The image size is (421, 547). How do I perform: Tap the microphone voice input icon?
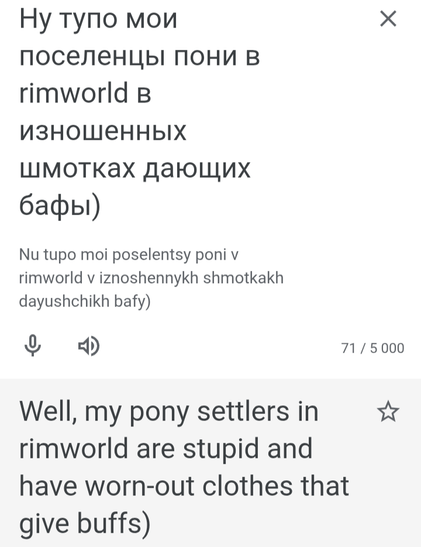coord(33,345)
